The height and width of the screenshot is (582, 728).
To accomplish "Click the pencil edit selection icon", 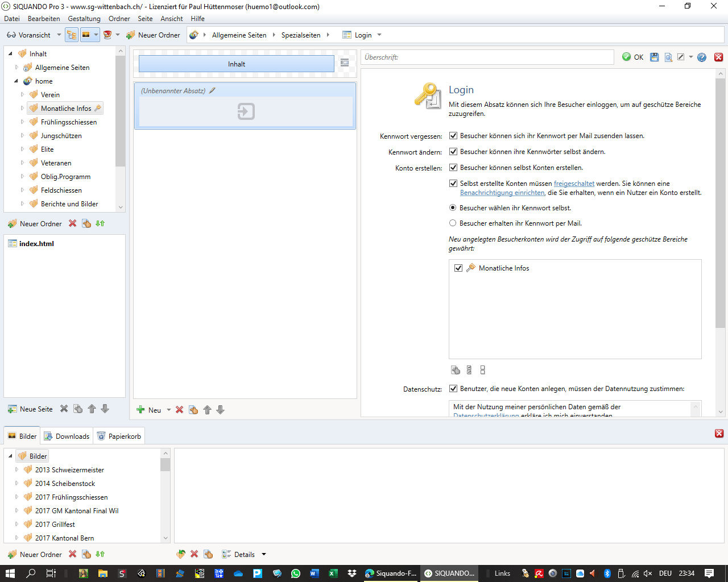I will click(681, 57).
